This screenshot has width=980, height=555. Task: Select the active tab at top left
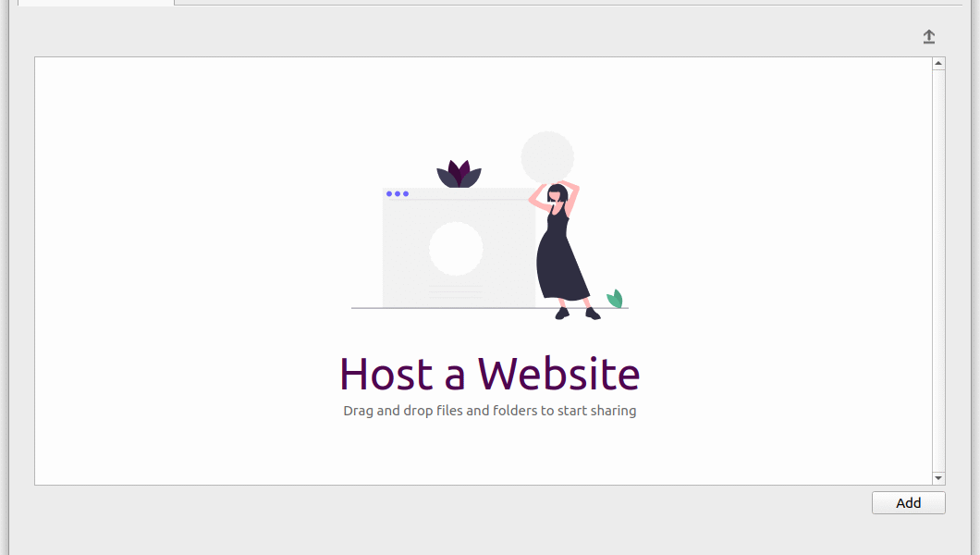coord(95,3)
